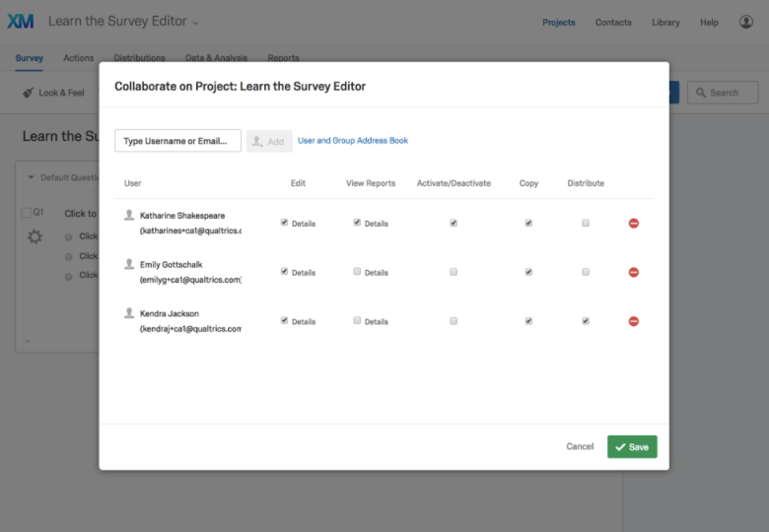Save the collaboration settings
Viewport: 769px width, 532px height.
click(x=632, y=446)
